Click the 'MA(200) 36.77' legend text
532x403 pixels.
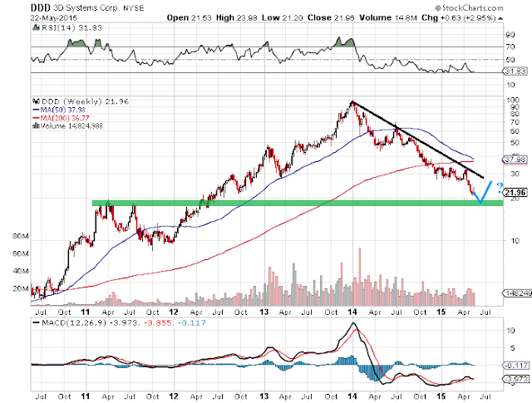click(x=65, y=118)
